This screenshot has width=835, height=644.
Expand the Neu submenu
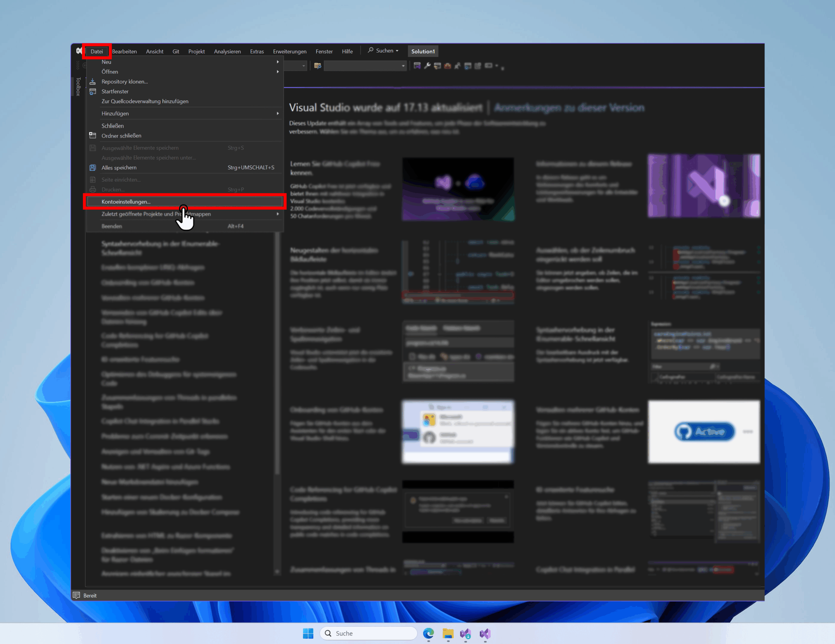click(185, 62)
